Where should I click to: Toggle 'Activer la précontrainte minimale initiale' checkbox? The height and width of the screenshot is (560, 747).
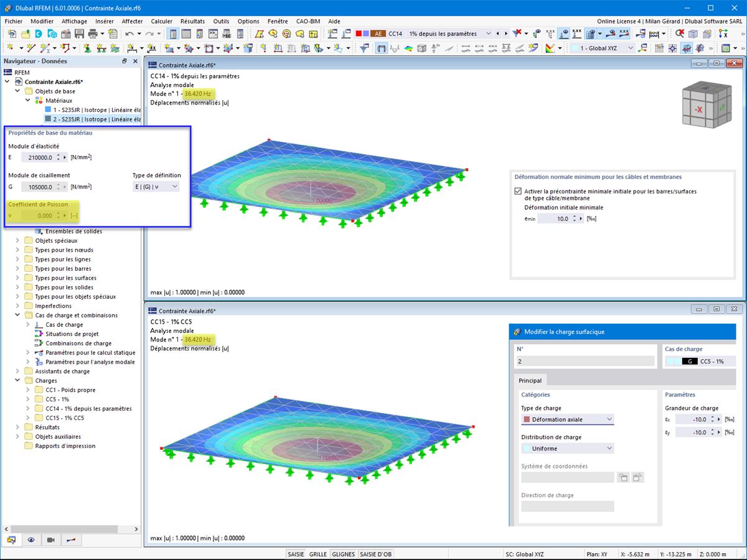point(518,191)
